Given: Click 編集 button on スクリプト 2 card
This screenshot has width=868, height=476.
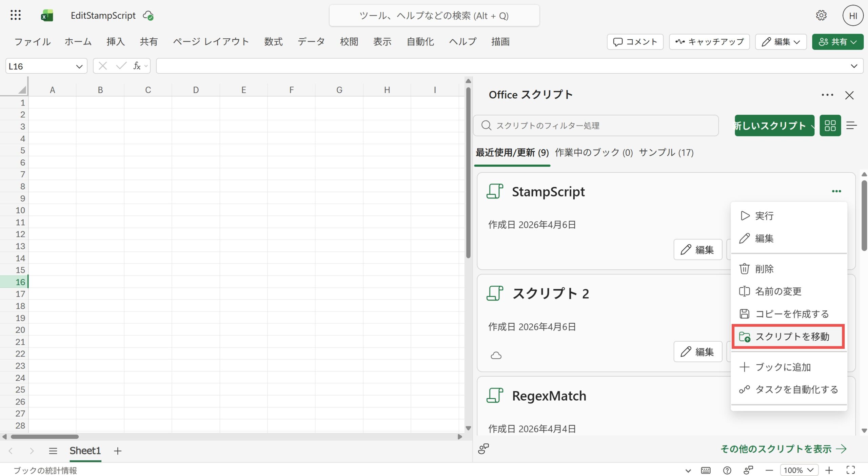Looking at the screenshot, I should (x=698, y=351).
